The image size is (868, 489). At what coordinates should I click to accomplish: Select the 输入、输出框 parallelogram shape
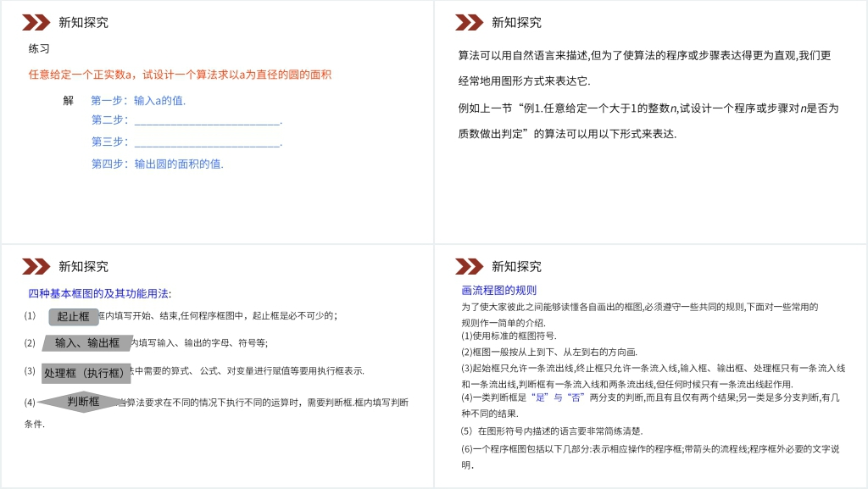[87, 343]
